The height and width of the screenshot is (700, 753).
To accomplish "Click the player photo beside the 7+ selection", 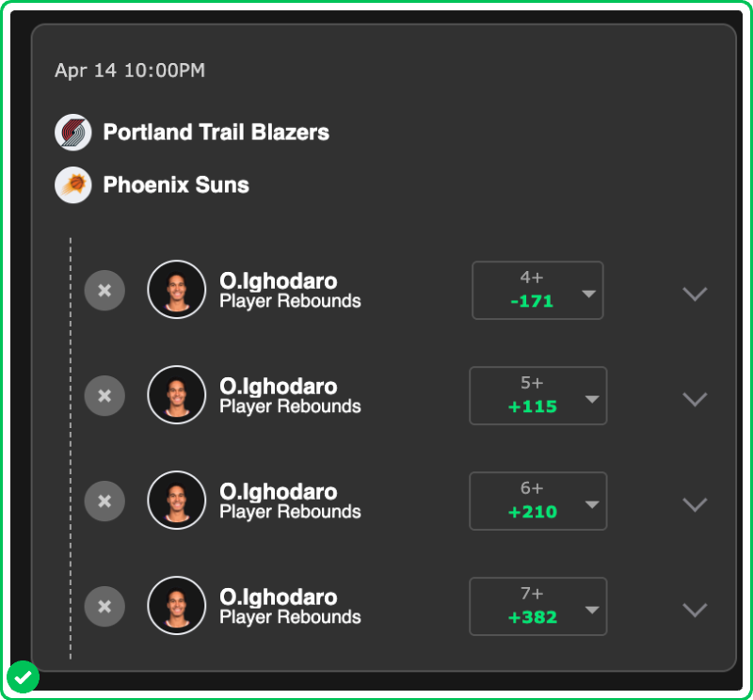I will point(176,606).
